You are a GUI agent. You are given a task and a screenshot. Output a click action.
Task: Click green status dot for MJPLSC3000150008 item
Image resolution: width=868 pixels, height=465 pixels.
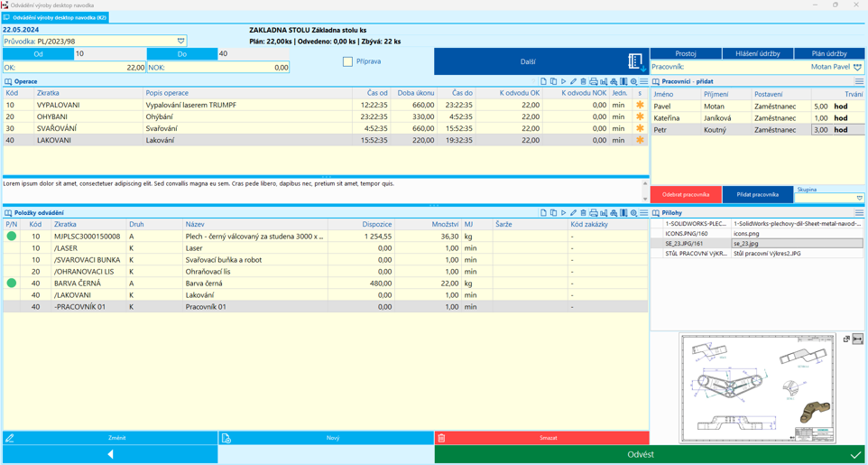(x=12, y=236)
